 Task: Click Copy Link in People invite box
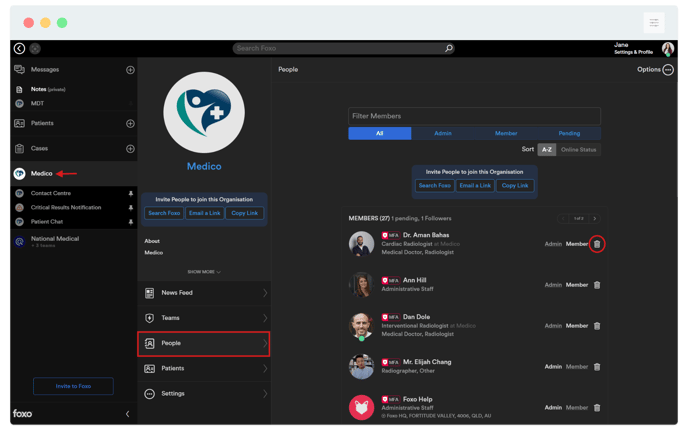point(515,186)
